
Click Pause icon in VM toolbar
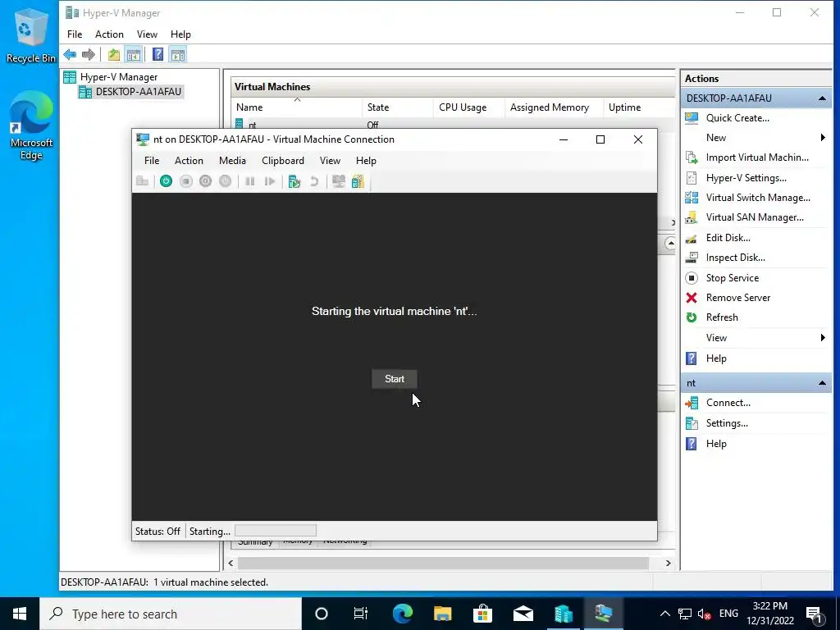coord(249,181)
